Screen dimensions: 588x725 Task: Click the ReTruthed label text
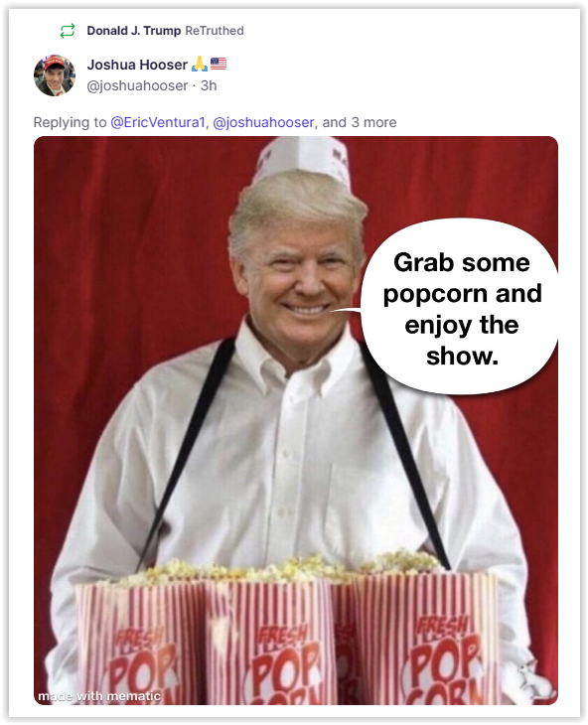[x=214, y=31]
